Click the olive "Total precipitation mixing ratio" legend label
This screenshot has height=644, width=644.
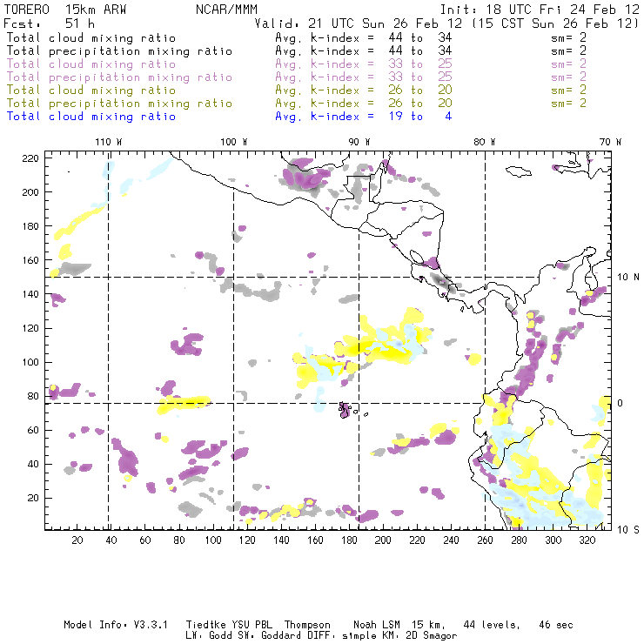click(119, 103)
